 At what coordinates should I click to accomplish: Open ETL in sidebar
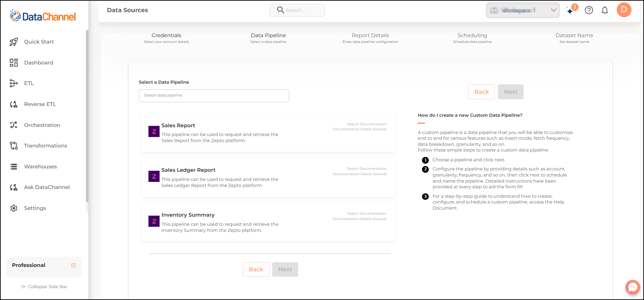29,83
